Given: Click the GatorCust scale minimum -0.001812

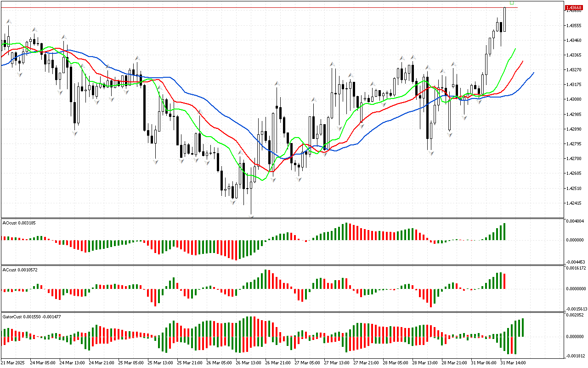Looking at the screenshot, I should [x=575, y=356].
